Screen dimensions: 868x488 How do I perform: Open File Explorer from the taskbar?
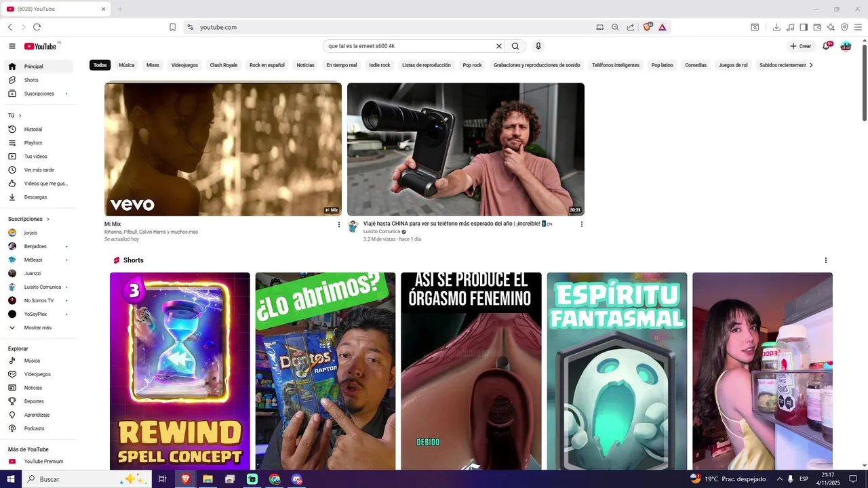coord(208,479)
